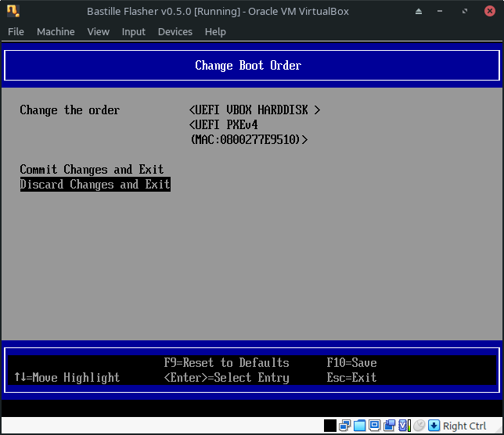This screenshot has height=435, width=504.
Task: Click the shared folders status icon
Action: click(360, 426)
